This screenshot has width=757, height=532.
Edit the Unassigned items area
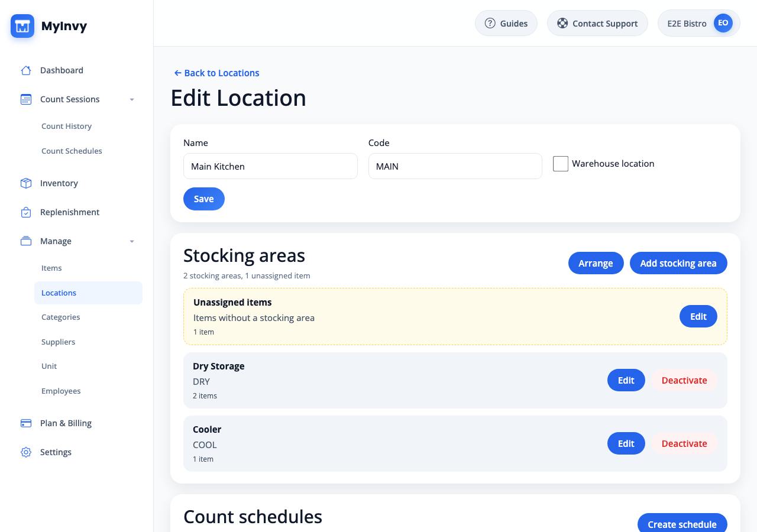698,316
